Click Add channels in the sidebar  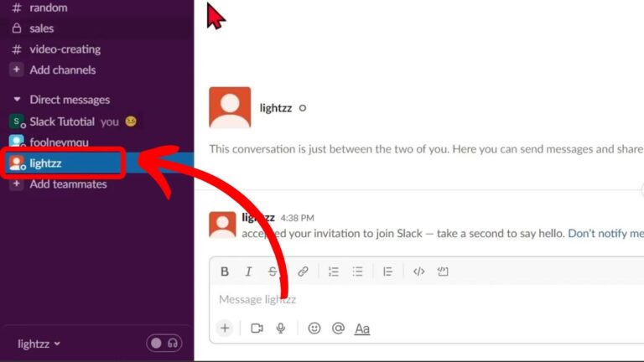[x=62, y=70]
